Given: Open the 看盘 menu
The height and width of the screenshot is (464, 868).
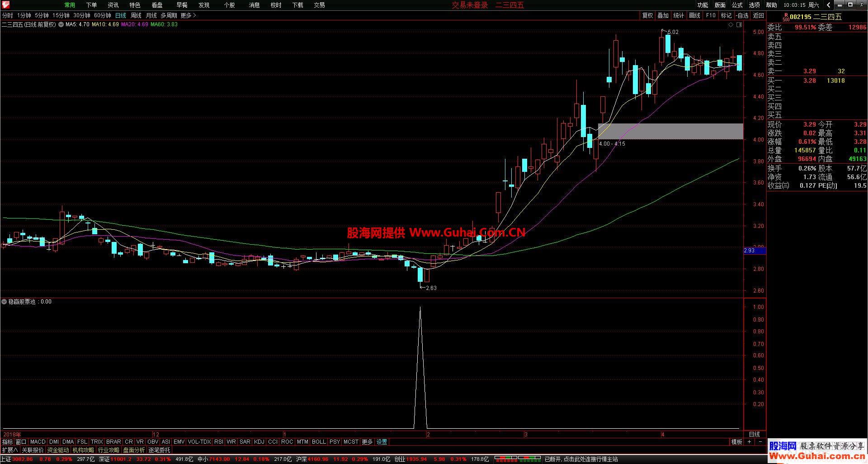Looking at the screenshot, I should pyautogui.click(x=157, y=5).
